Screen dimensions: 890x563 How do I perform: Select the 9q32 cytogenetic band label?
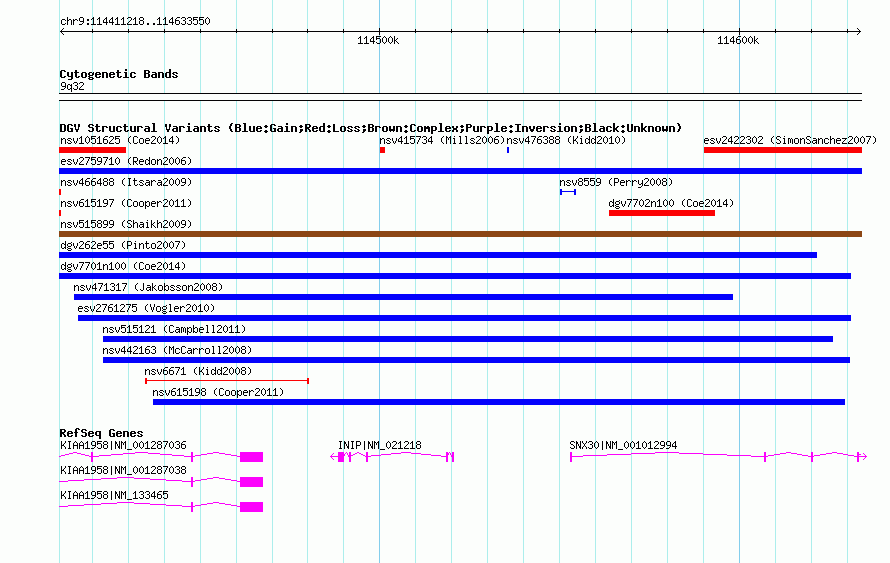click(72, 86)
